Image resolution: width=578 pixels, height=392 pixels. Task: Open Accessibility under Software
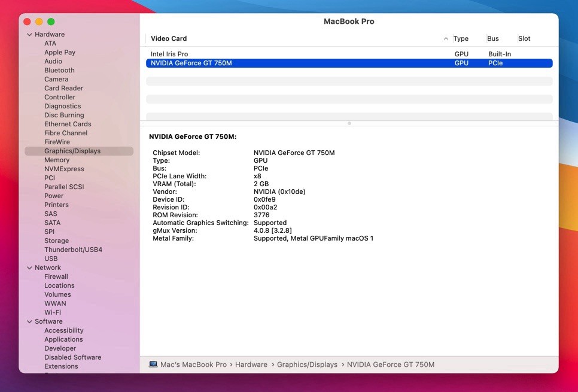(x=64, y=330)
